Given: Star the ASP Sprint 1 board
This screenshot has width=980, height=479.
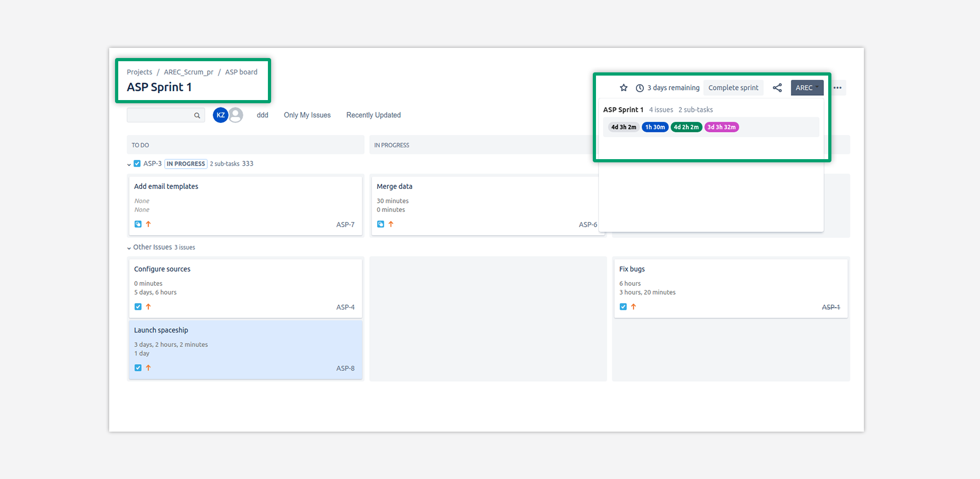Looking at the screenshot, I should pos(624,88).
